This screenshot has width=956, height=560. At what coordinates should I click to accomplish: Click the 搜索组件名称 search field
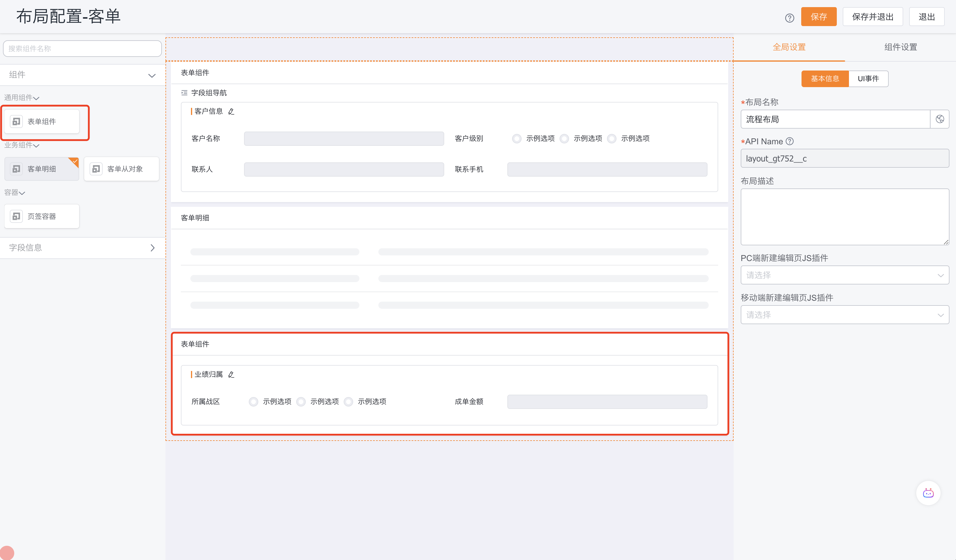point(82,49)
